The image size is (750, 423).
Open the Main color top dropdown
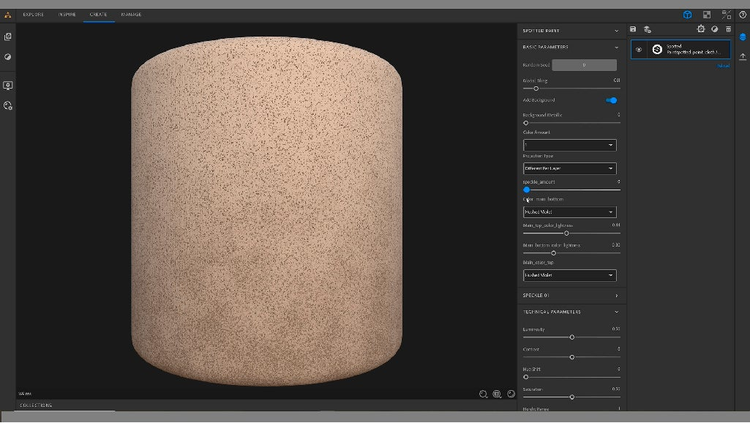coord(570,275)
